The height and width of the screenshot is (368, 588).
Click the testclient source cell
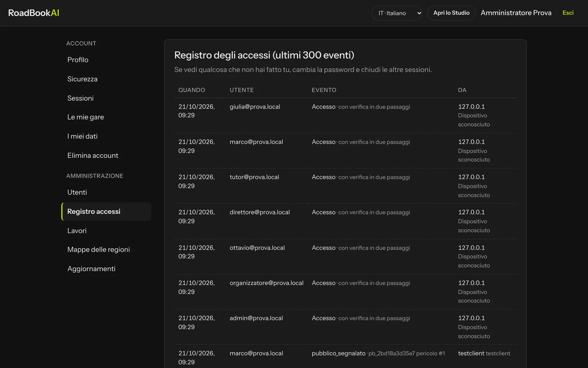pos(484,353)
